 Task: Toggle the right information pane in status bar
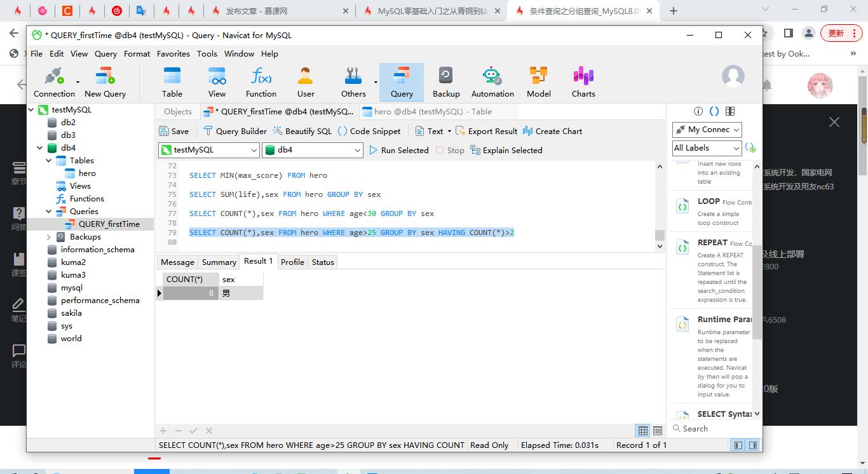coord(753,445)
